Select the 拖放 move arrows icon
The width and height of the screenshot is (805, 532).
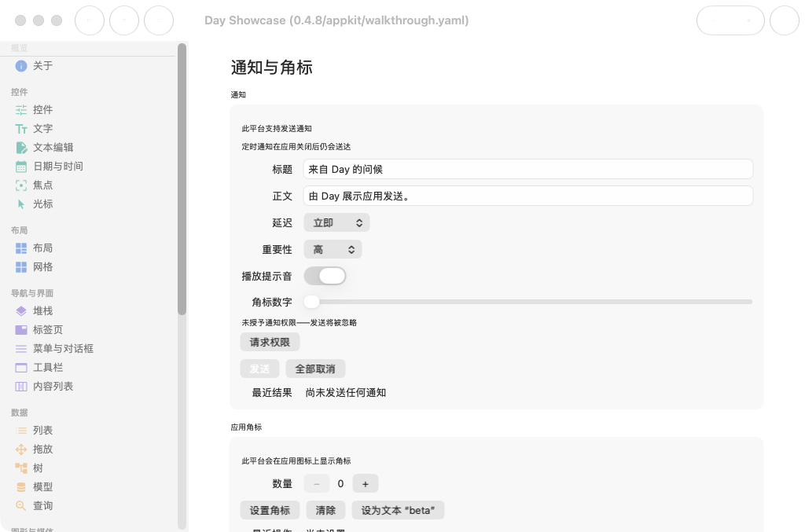pos(21,449)
